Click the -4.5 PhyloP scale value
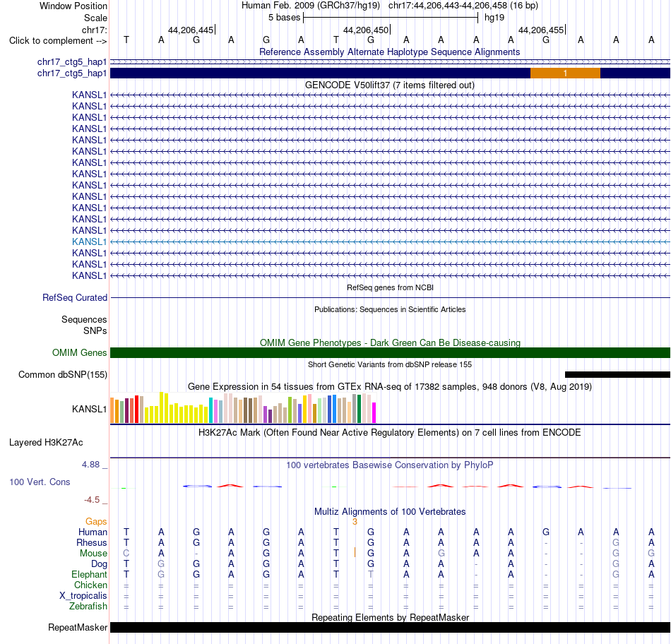The width and height of the screenshot is (671, 644). [92, 500]
